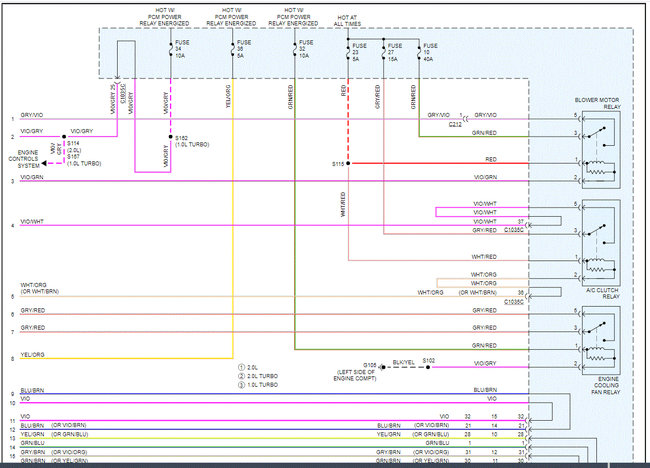650x468 pixels.
Task: Click the "S115" splice label
Action: pyautogui.click(x=338, y=164)
